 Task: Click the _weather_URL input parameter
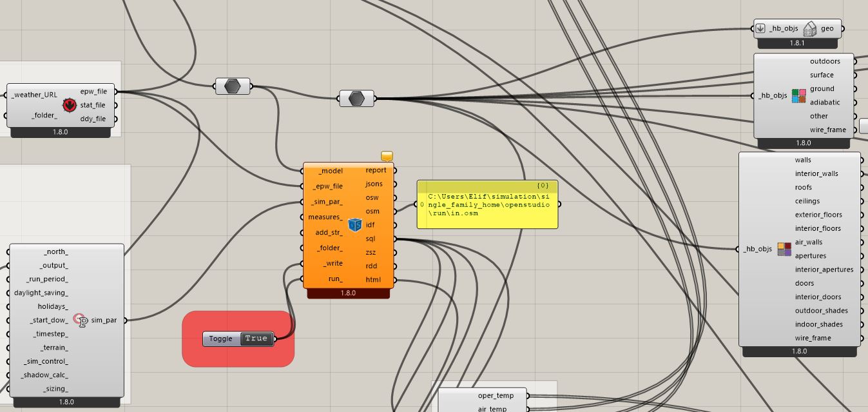pyautogui.click(x=35, y=95)
